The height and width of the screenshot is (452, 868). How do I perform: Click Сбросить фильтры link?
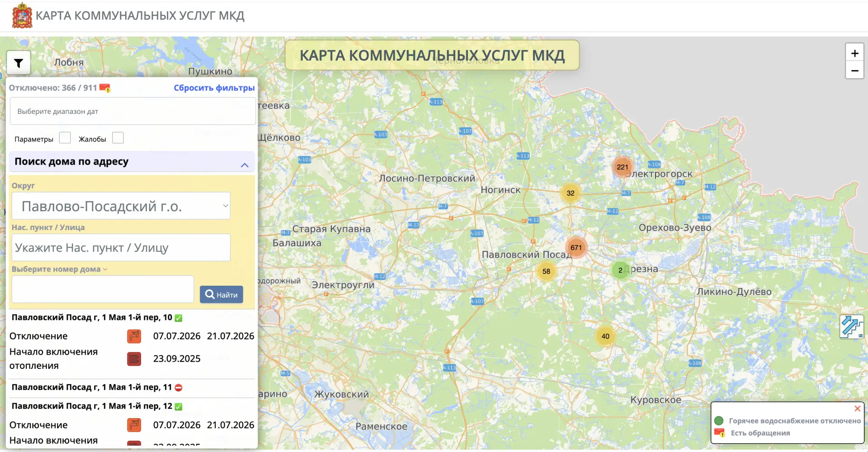214,88
